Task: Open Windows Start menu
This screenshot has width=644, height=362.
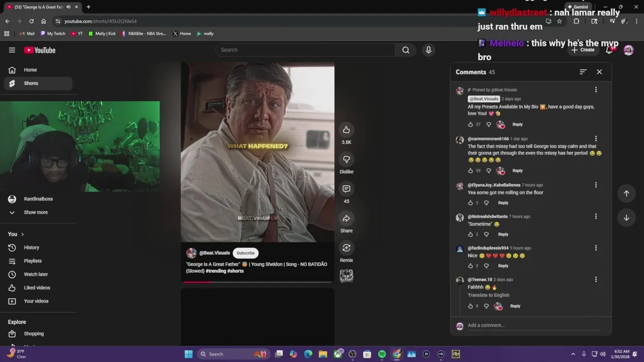Action: (x=188, y=354)
